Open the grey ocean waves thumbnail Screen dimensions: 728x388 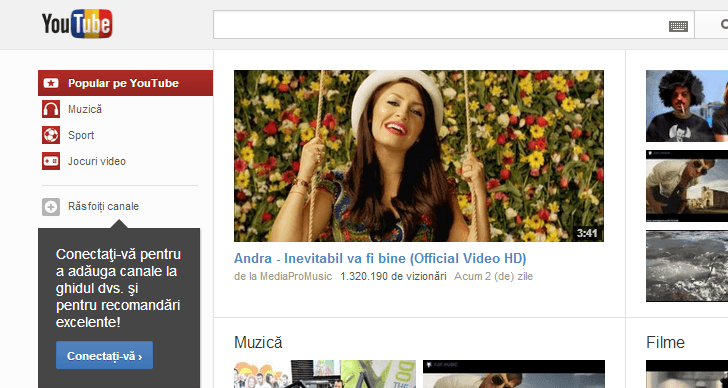coord(687,266)
